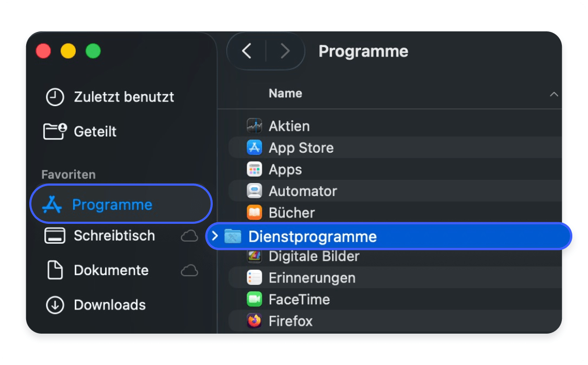Select the Aktien stock chart icon
588x365 pixels.
tap(254, 126)
